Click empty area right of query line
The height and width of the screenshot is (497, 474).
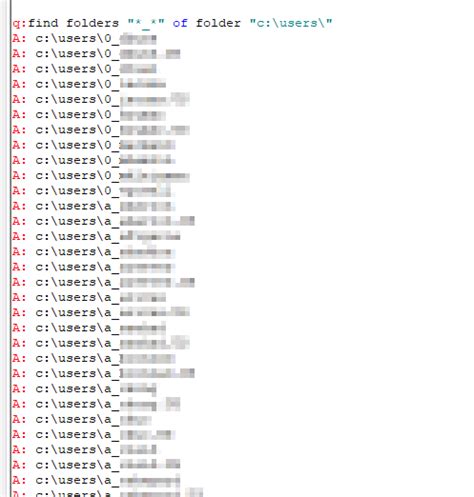point(400,23)
